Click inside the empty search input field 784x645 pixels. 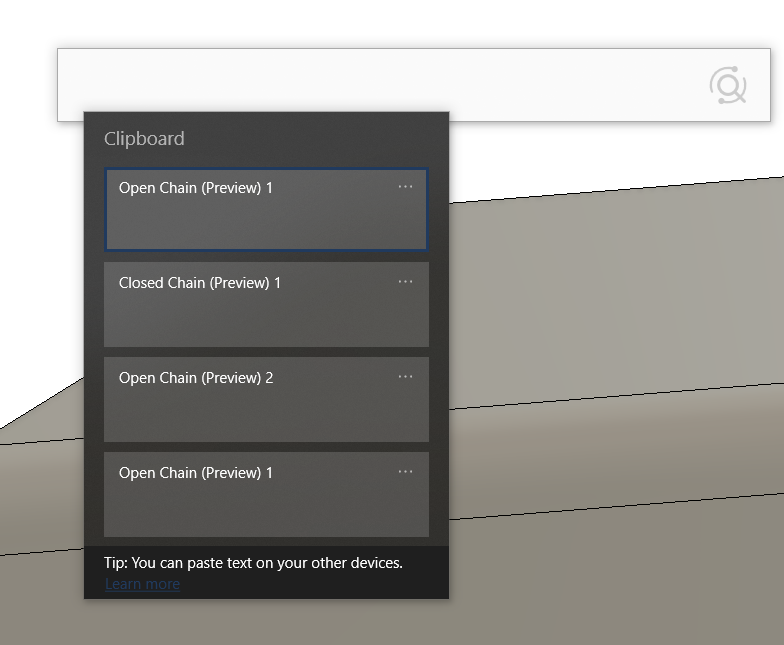pyautogui.click(x=414, y=84)
